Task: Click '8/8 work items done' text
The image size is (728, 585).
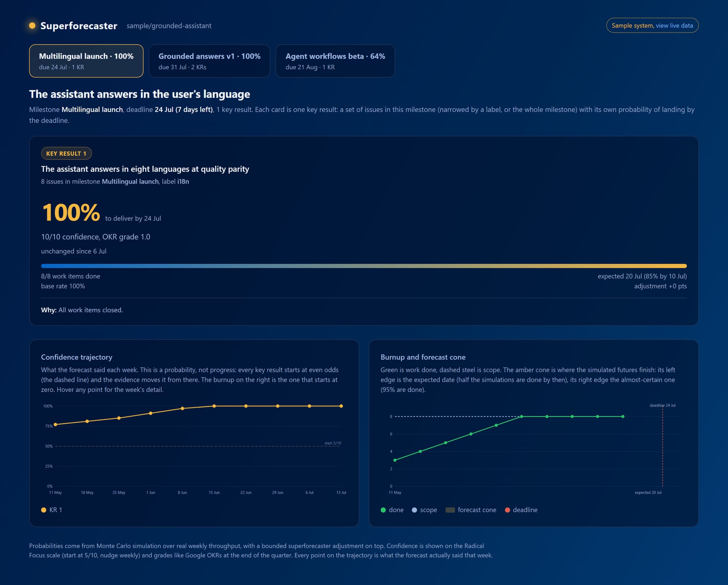Action: point(71,276)
